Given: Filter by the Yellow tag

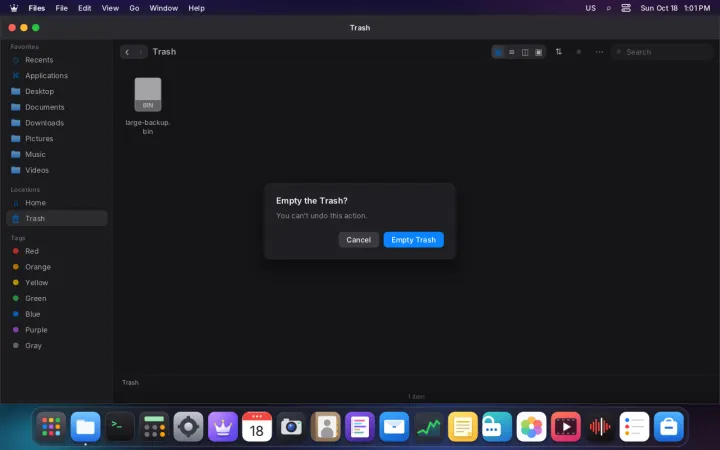Looking at the screenshot, I should click(x=56, y=282).
